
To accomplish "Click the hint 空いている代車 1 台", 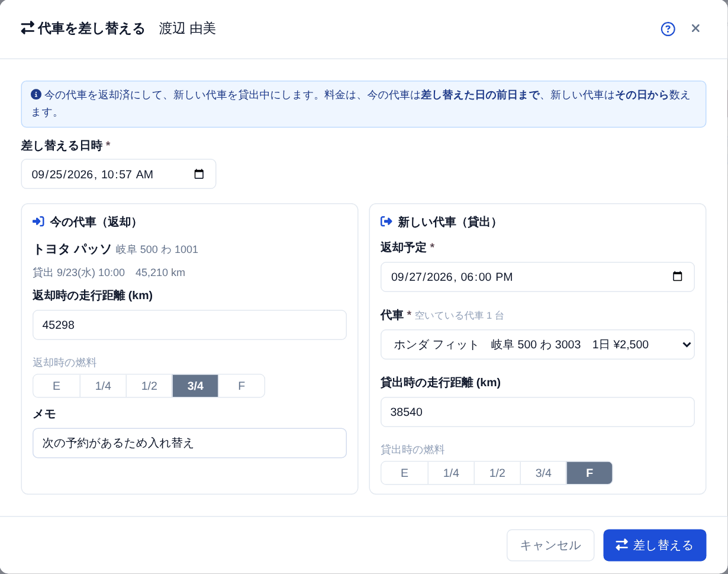I will point(459,316).
